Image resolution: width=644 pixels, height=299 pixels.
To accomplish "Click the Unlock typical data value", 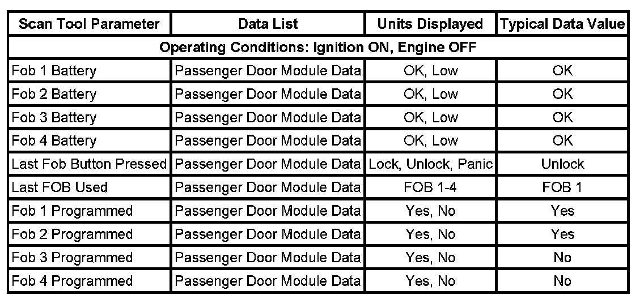I will (x=562, y=164).
